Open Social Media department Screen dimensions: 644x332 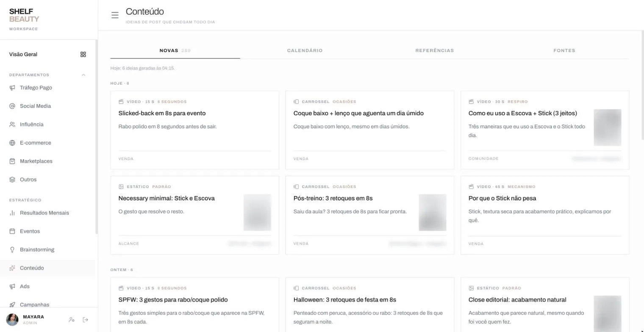pos(47,106)
